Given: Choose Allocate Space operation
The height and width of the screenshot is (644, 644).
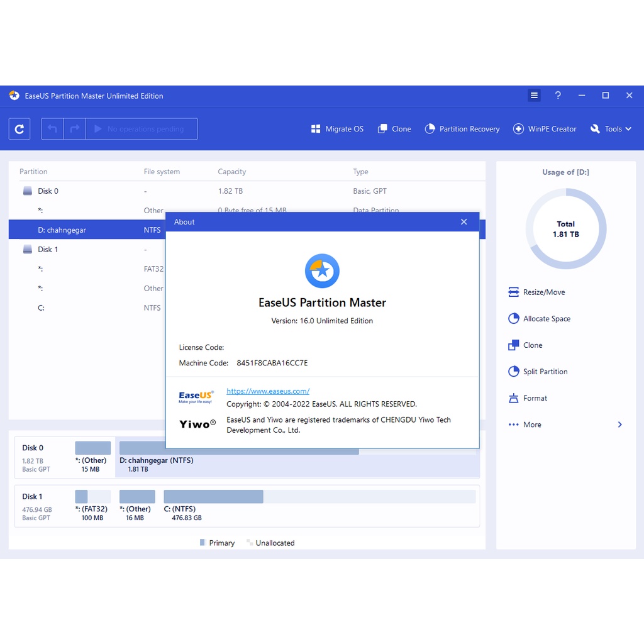Looking at the screenshot, I should 539,319.
